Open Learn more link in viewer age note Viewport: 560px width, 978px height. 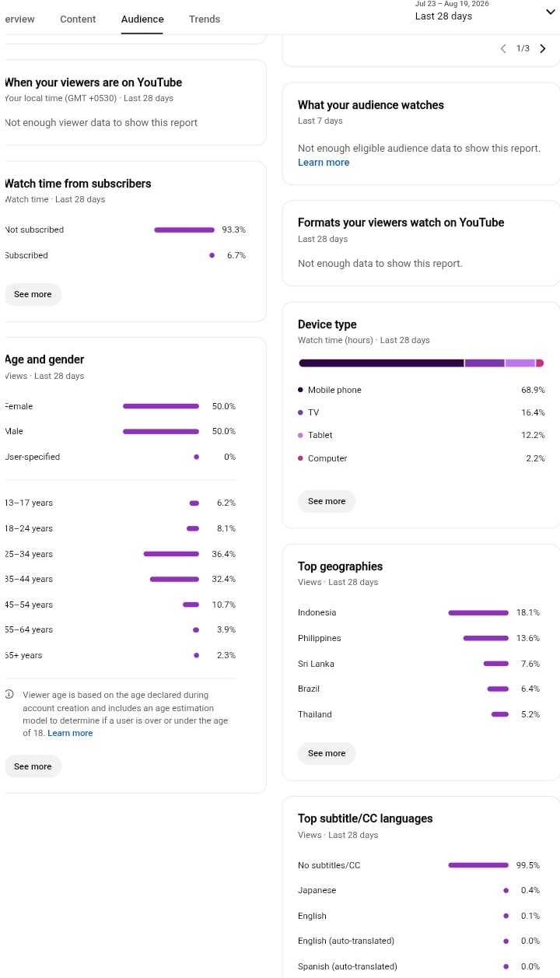click(x=70, y=733)
